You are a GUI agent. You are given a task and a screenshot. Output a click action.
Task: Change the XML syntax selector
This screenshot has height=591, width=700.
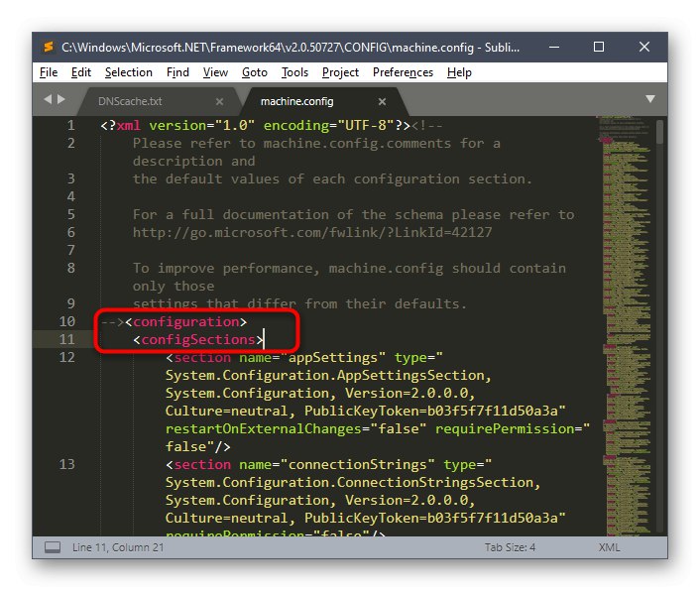609,547
